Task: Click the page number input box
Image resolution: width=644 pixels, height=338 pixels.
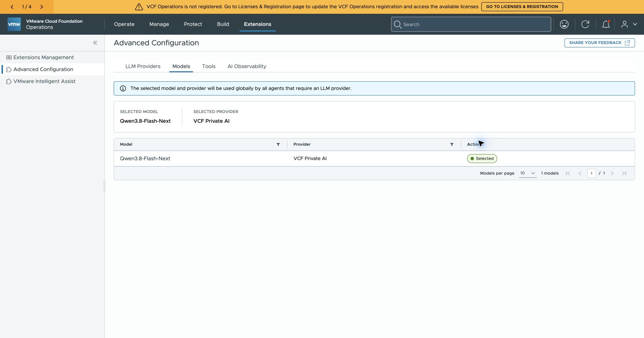Action: click(591, 173)
